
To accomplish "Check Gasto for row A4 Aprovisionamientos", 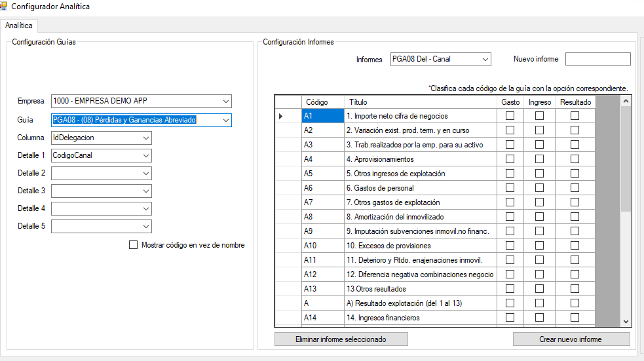I will point(510,159).
